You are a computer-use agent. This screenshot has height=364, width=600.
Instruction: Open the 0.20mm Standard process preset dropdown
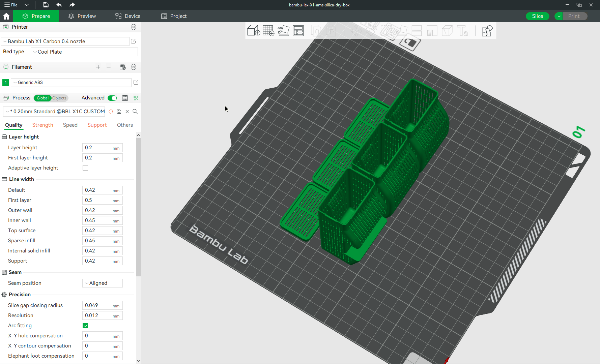(54, 112)
